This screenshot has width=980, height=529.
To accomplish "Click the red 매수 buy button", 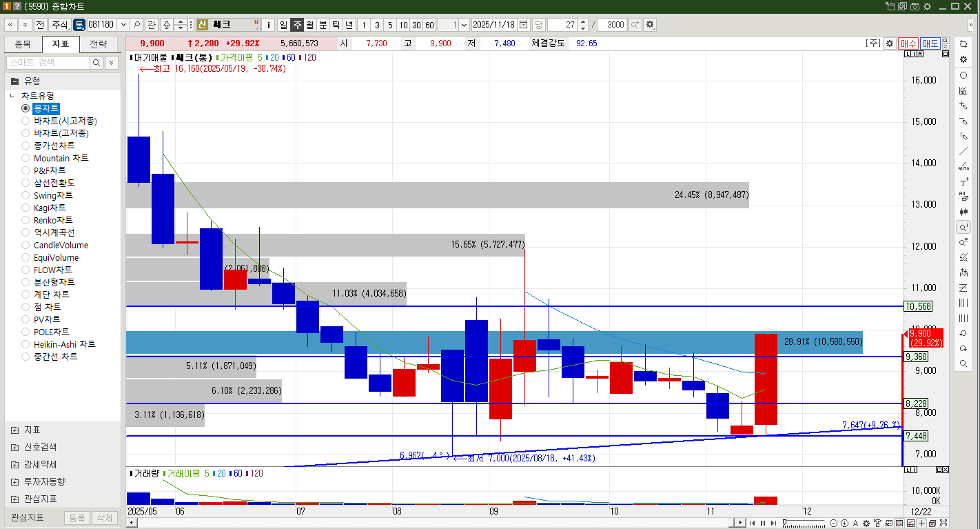I will 909,43.
